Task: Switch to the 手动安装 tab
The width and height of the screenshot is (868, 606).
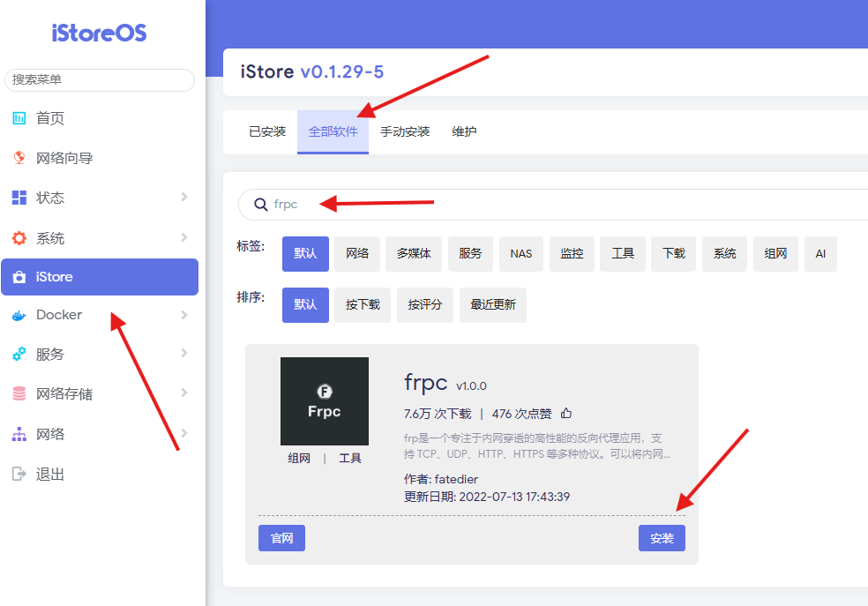Action: pyautogui.click(x=405, y=131)
